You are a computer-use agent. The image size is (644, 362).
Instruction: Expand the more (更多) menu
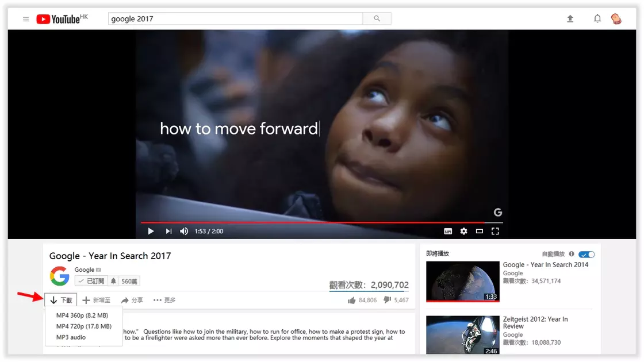[x=164, y=300]
